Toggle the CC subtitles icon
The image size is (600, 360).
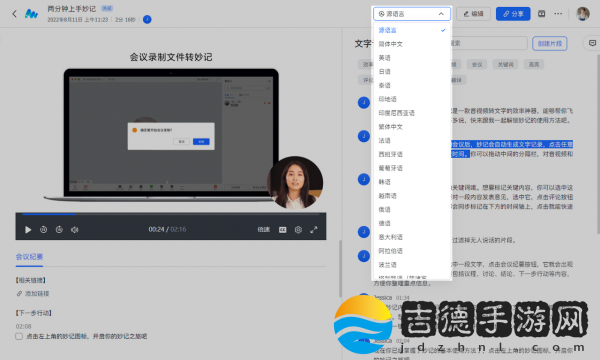(x=282, y=230)
